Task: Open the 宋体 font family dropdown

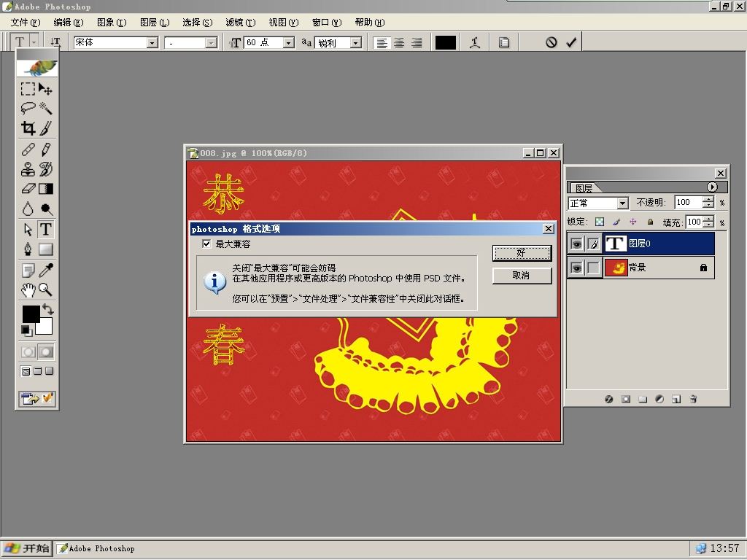Action: pos(152,43)
